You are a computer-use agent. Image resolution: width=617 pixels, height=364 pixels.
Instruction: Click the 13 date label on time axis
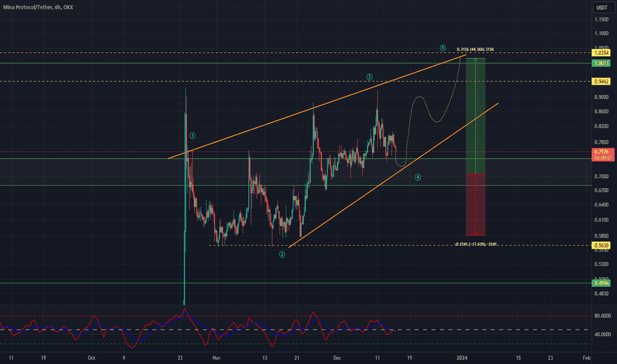[264, 358]
